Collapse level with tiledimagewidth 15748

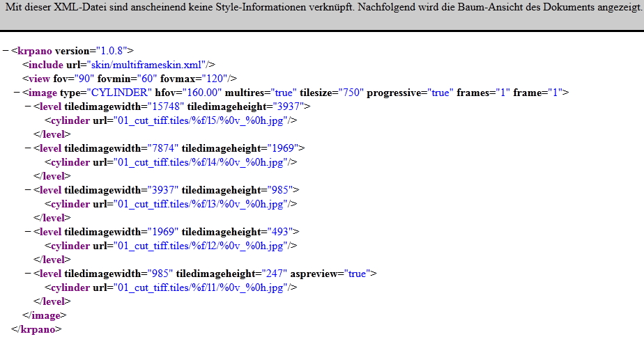pyautogui.click(x=28, y=107)
